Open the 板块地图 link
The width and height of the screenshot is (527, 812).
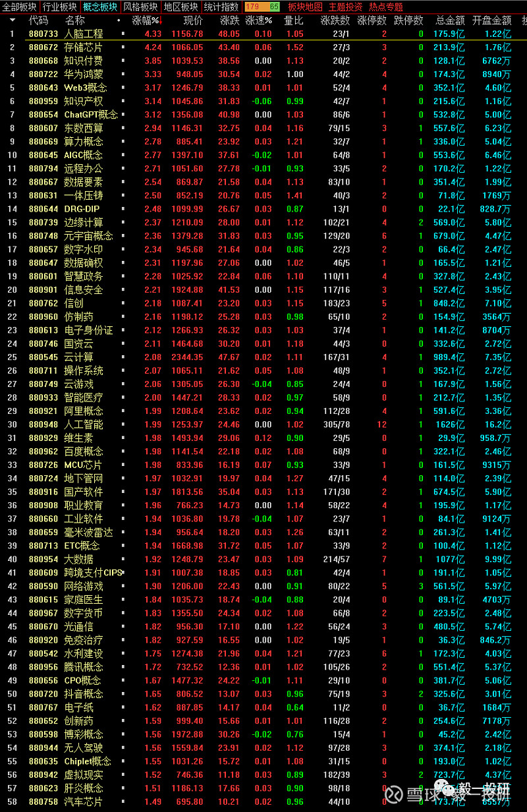point(305,7)
